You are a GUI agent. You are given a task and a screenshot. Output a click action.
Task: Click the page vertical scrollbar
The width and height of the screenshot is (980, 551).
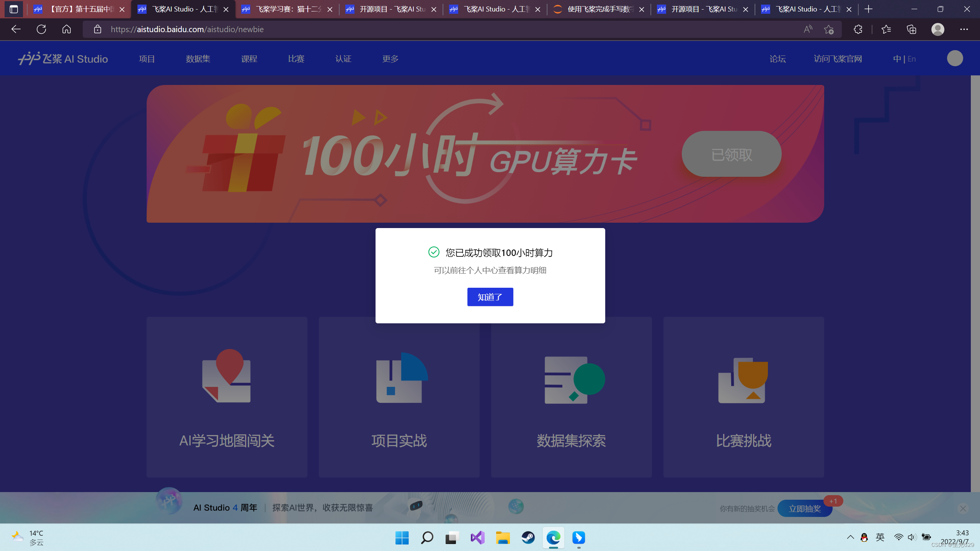pos(975,283)
